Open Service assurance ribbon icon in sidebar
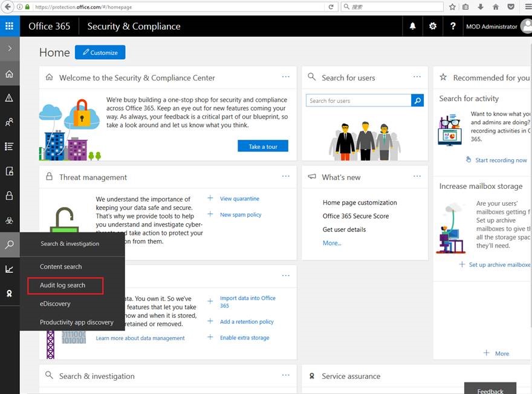532x394 pixels. (x=10, y=294)
